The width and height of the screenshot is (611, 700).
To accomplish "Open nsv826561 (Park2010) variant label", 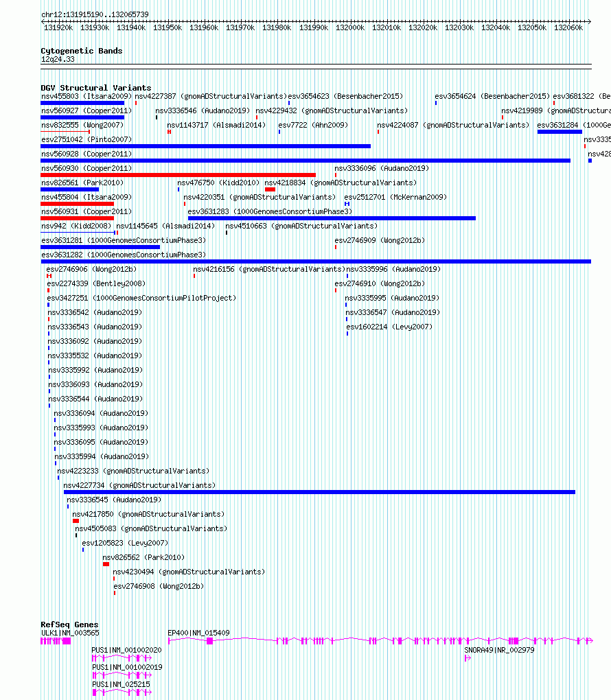I will (82, 183).
